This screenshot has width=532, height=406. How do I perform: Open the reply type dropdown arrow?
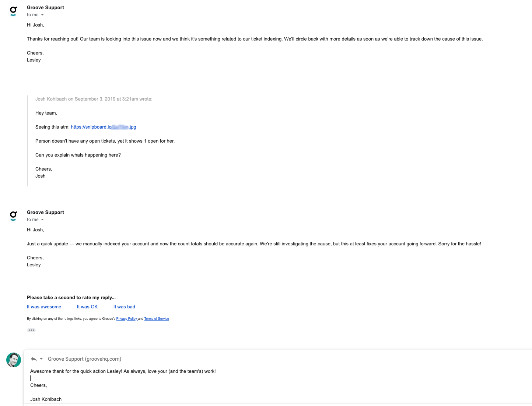41,359
